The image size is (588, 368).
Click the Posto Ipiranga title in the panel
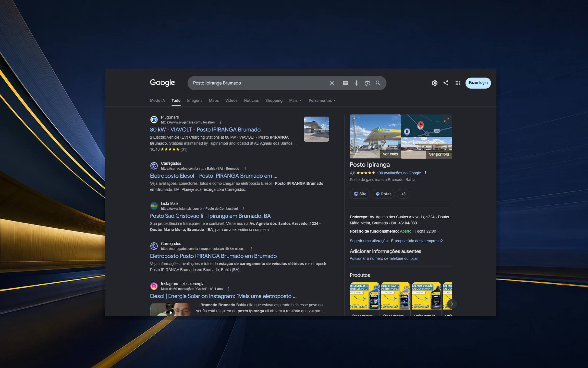point(370,165)
